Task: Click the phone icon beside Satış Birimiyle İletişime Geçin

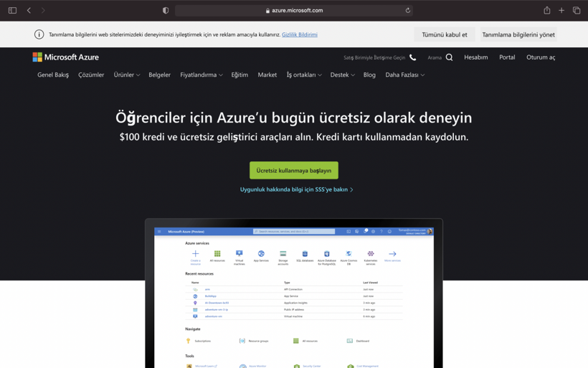Action: 412,57
